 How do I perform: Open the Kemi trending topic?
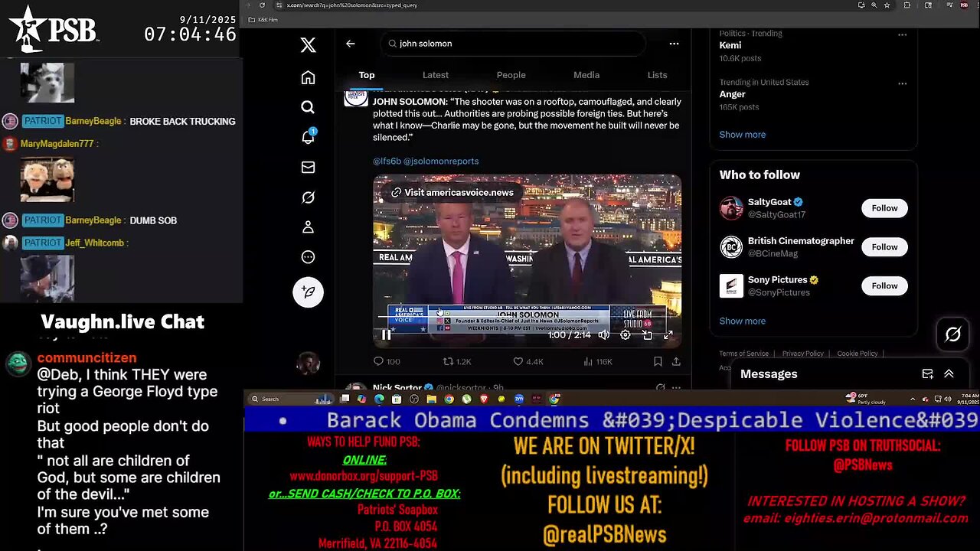pyautogui.click(x=730, y=45)
